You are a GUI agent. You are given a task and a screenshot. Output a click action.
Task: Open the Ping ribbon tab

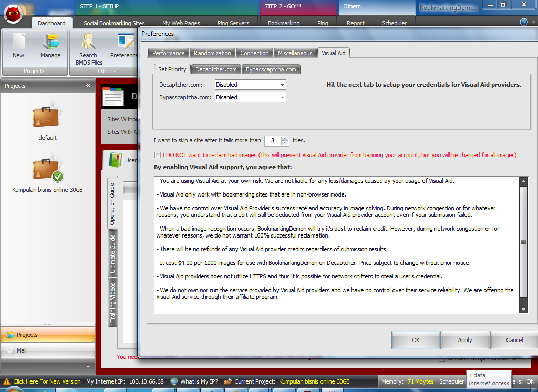[x=323, y=23]
